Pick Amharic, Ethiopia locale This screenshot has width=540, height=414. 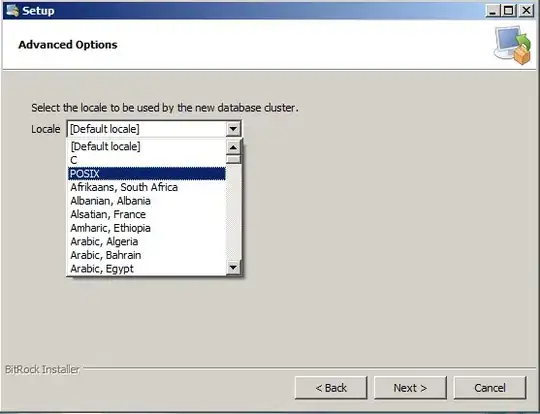click(x=147, y=228)
